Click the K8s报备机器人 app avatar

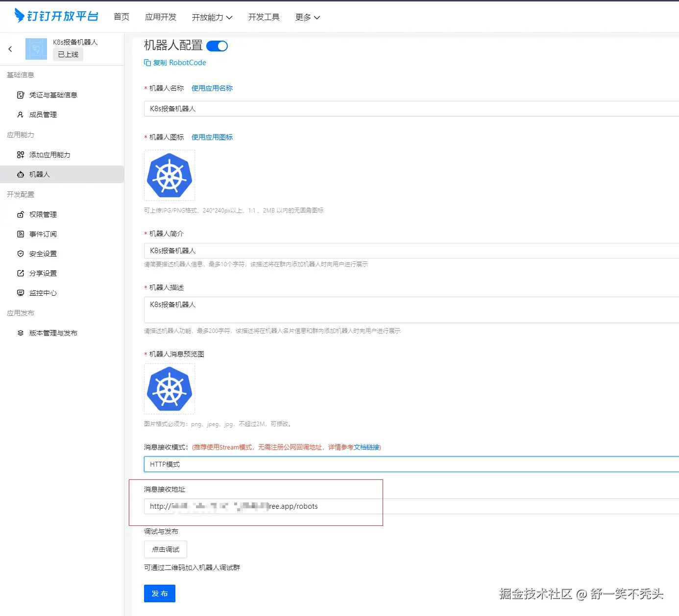[x=36, y=49]
